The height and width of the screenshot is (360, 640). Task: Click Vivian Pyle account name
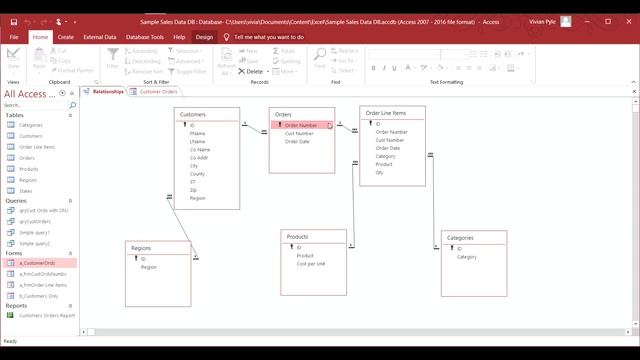[542, 22]
